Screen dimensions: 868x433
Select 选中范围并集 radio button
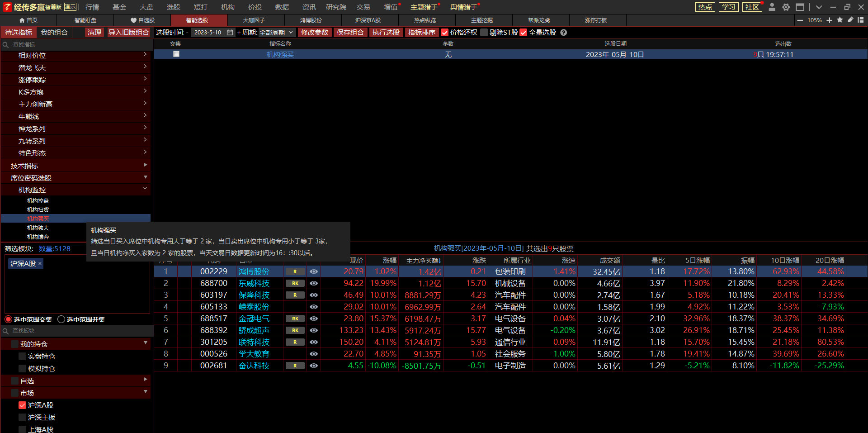click(61, 319)
